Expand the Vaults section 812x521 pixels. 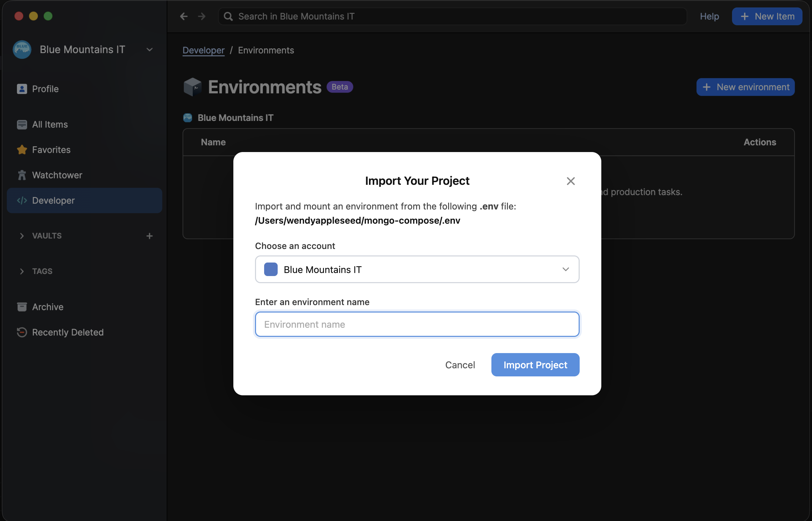point(22,236)
